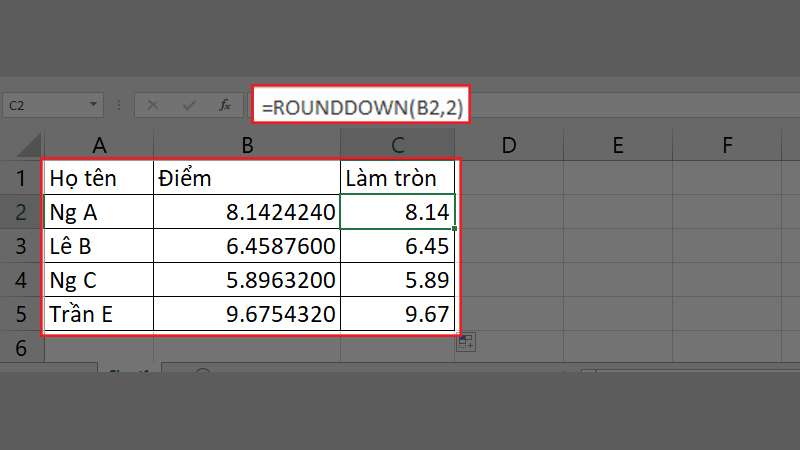Click the formula bar options dots handle

click(119, 105)
